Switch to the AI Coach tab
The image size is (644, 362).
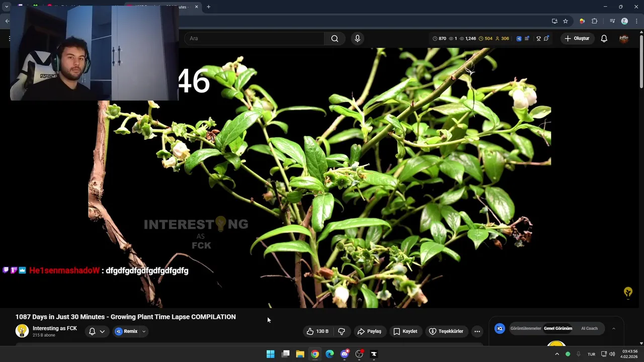pos(589,328)
